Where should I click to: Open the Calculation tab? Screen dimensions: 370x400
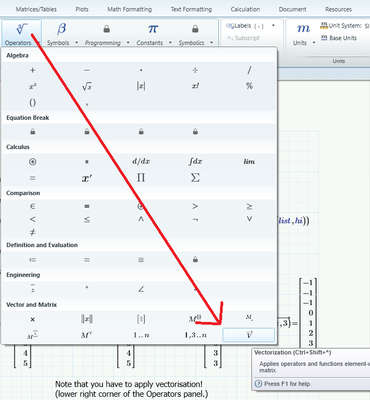tap(245, 9)
